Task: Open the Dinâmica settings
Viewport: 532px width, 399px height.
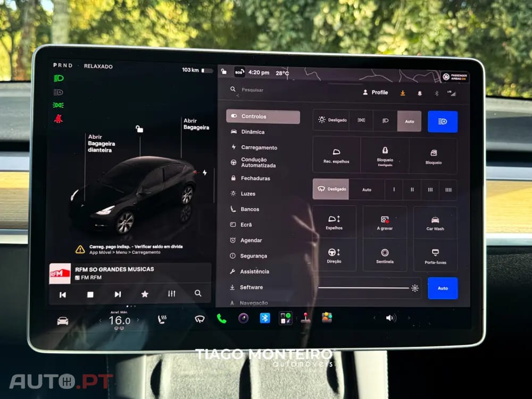Action: coord(248,132)
